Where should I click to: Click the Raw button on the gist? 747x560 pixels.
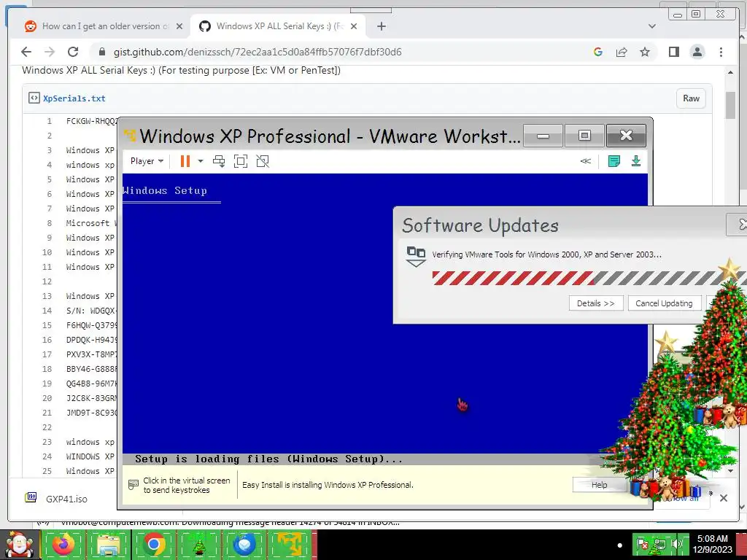[x=691, y=98]
